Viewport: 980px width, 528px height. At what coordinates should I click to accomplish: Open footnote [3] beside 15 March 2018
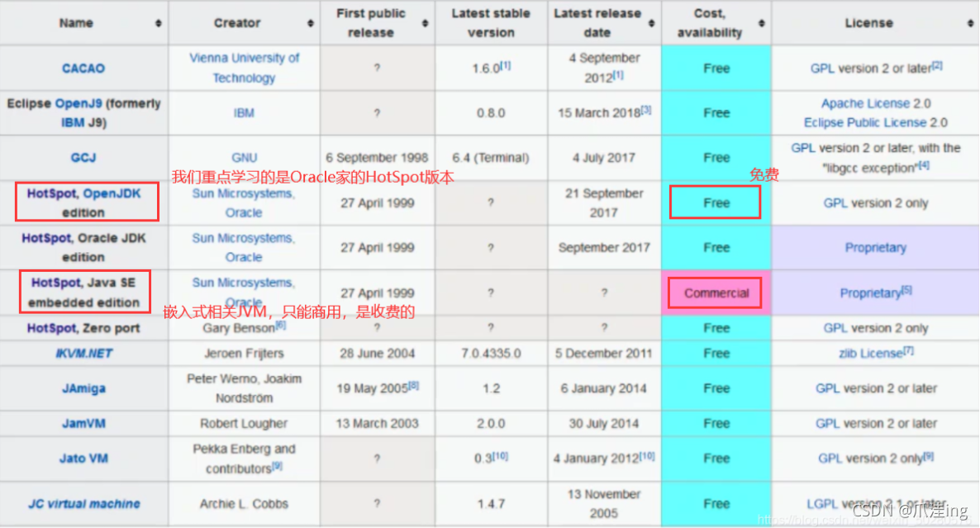click(x=645, y=109)
